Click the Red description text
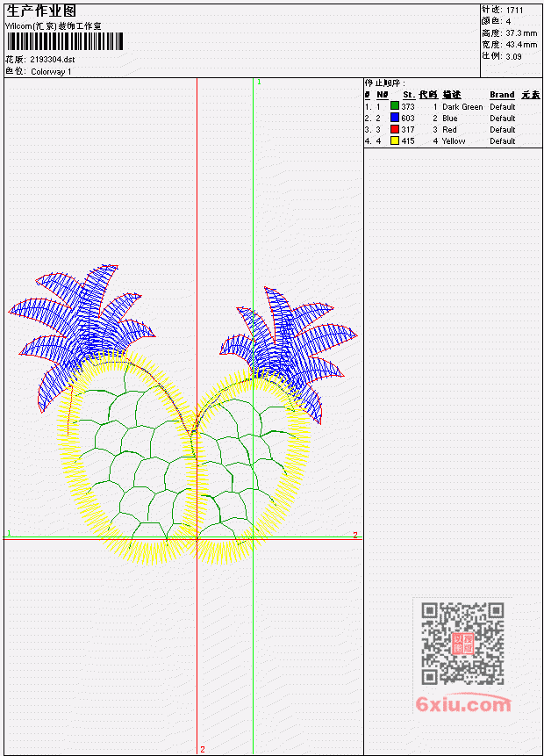Screen dimensions: 544x756 pyautogui.click(x=449, y=130)
